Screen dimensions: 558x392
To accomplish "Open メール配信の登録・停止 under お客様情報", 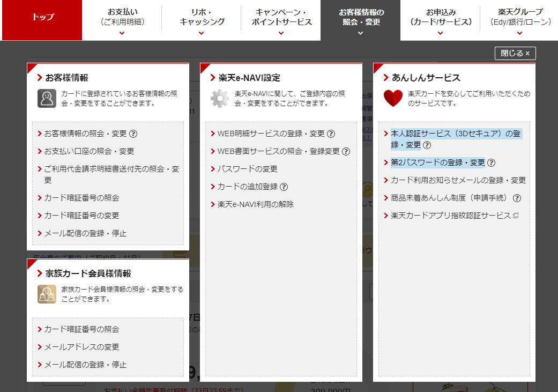I will [x=85, y=234].
